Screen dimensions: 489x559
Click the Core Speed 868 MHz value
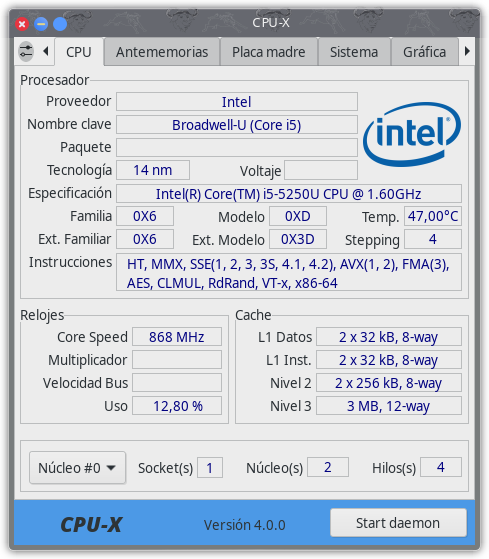(177, 337)
